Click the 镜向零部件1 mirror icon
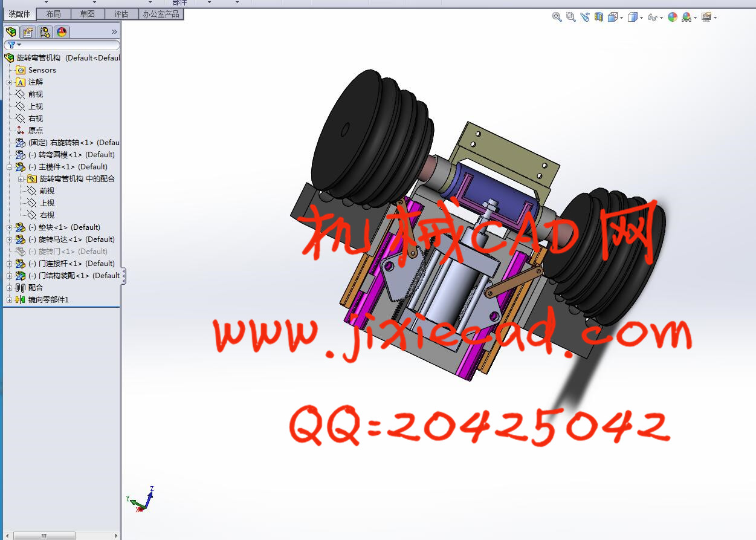756x540 pixels. pyautogui.click(x=21, y=300)
